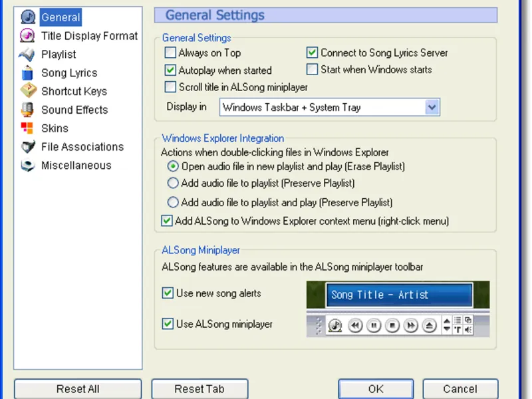Open the Shortcut Keys icon
The height and width of the screenshot is (399, 532).
click(x=28, y=90)
